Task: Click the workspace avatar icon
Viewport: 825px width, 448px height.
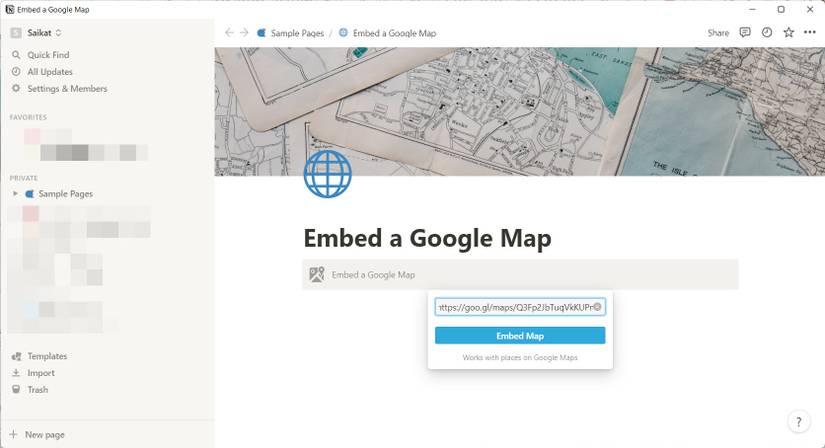Action: 16,33
